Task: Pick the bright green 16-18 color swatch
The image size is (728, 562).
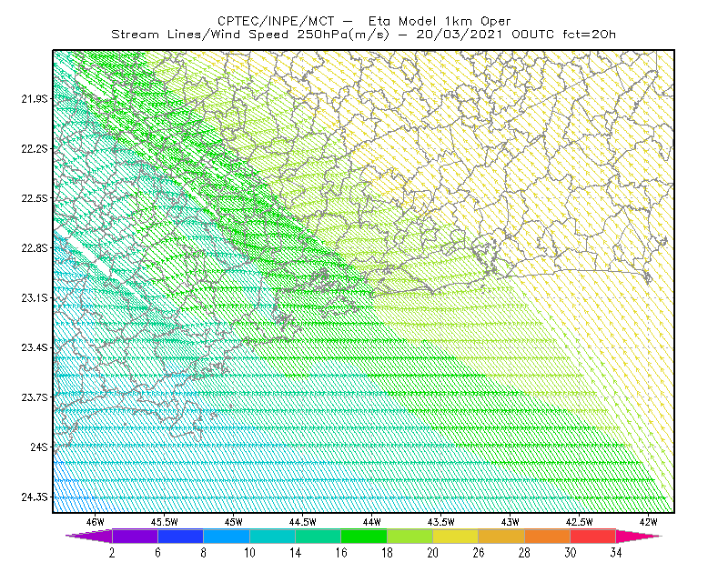Action: [364, 536]
